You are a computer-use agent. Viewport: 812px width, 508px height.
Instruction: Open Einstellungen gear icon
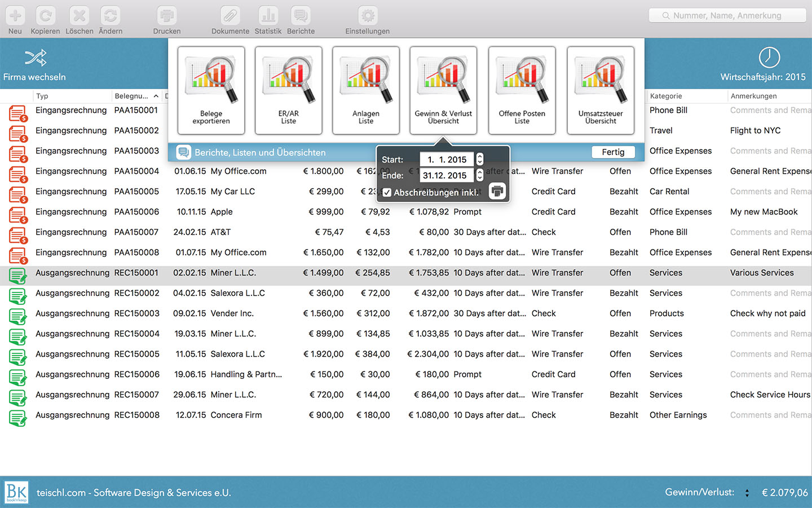click(368, 15)
